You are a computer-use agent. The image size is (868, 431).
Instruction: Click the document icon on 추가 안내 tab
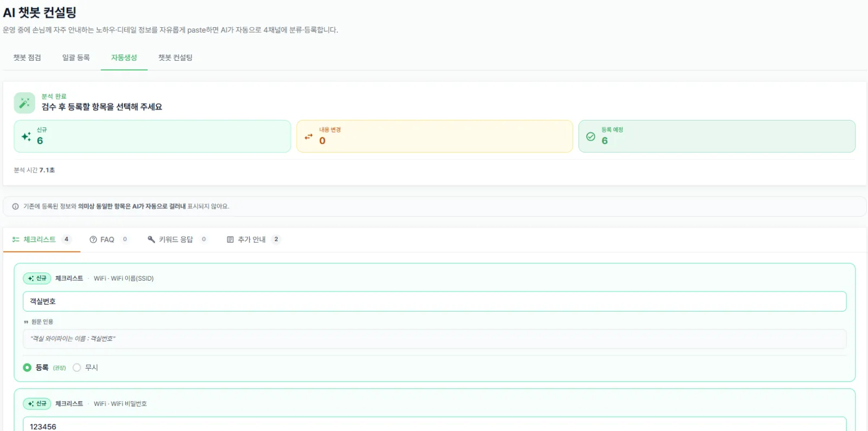tap(230, 239)
